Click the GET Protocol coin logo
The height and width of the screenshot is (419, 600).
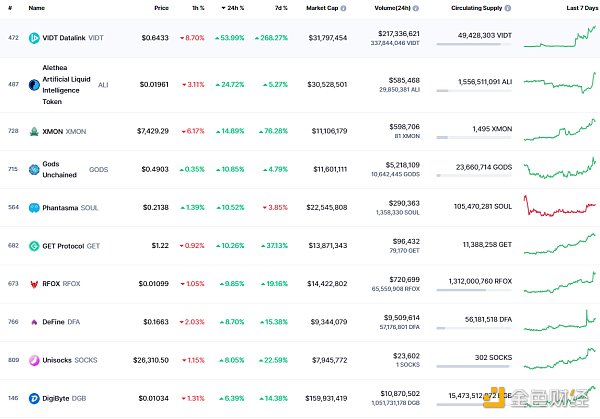[35, 245]
